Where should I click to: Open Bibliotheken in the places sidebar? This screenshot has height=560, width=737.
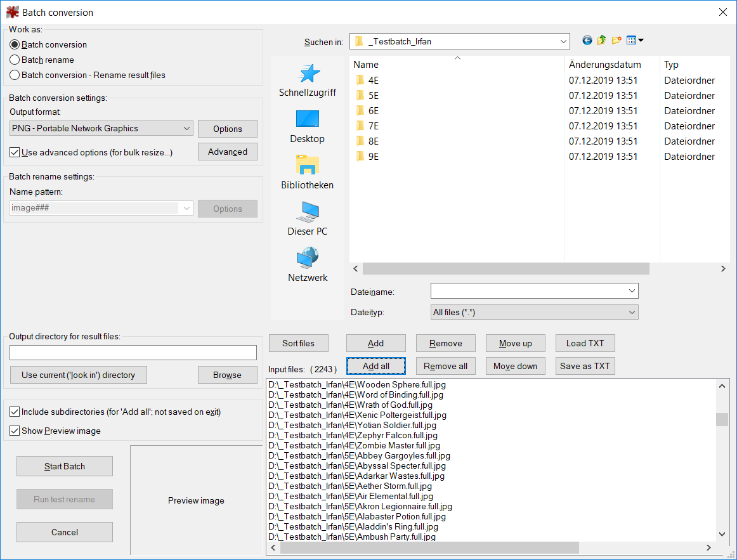tap(308, 173)
